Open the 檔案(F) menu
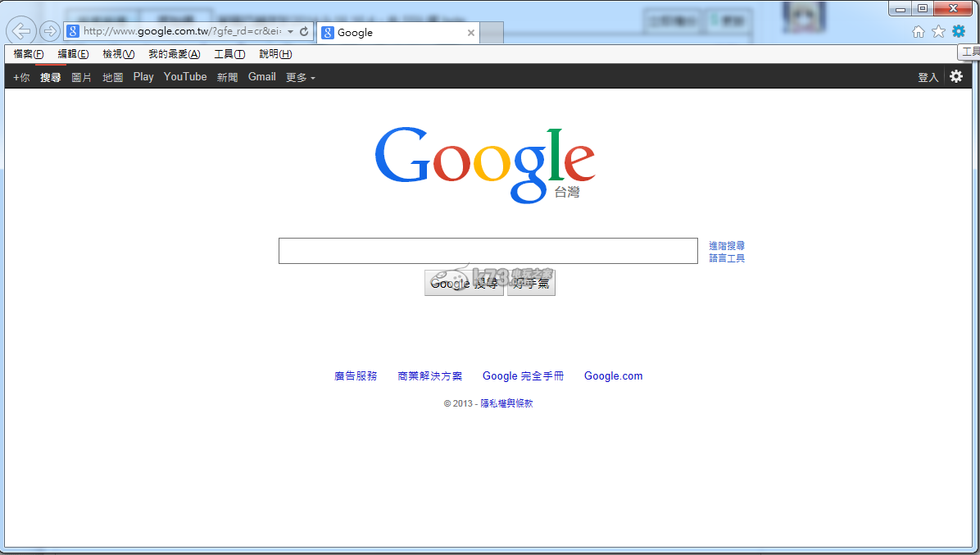The height and width of the screenshot is (555, 980). click(28, 54)
